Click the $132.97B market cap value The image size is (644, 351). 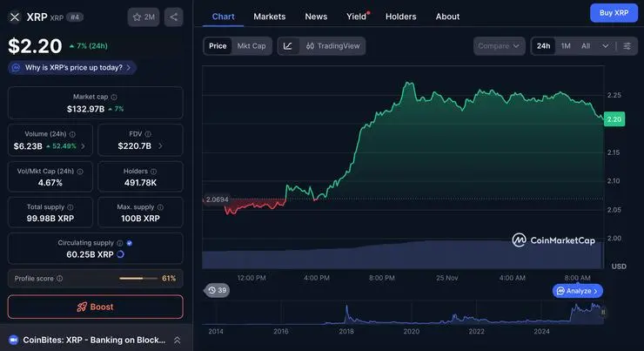pyautogui.click(x=85, y=109)
